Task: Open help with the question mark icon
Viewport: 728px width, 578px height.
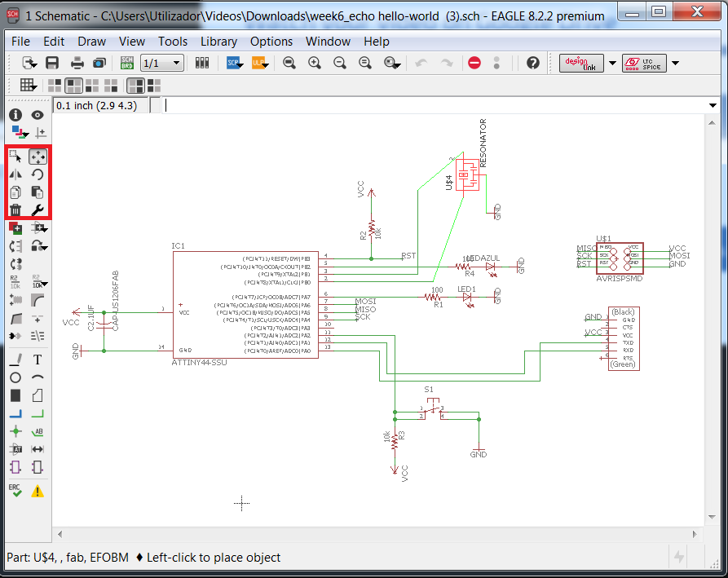Action: click(x=533, y=63)
